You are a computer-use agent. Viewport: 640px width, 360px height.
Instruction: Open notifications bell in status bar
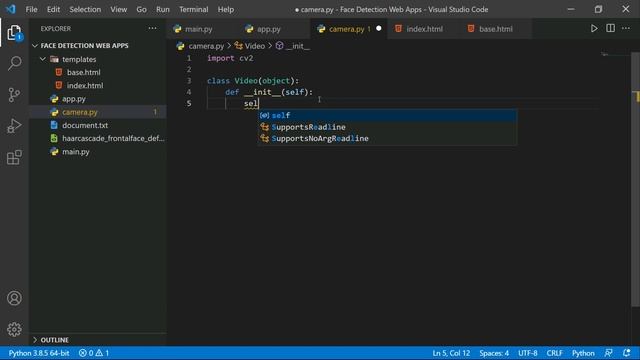click(627, 353)
